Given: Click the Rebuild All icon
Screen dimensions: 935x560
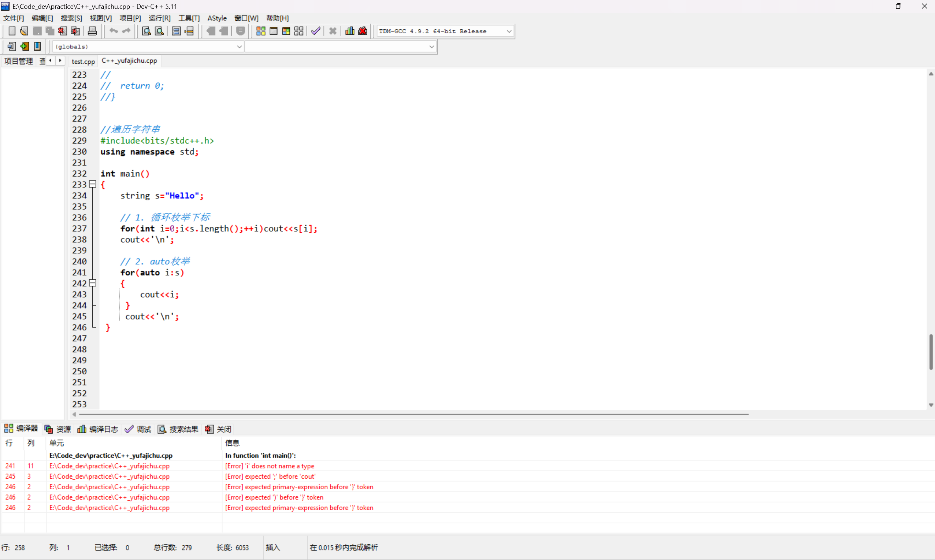Looking at the screenshot, I should click(299, 31).
